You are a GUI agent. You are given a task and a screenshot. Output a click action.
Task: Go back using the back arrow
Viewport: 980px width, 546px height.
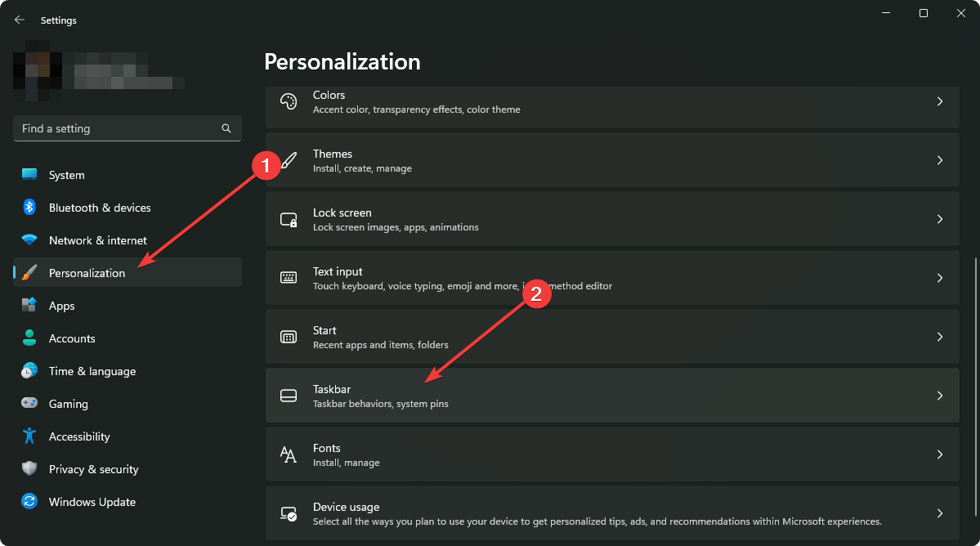[20, 20]
